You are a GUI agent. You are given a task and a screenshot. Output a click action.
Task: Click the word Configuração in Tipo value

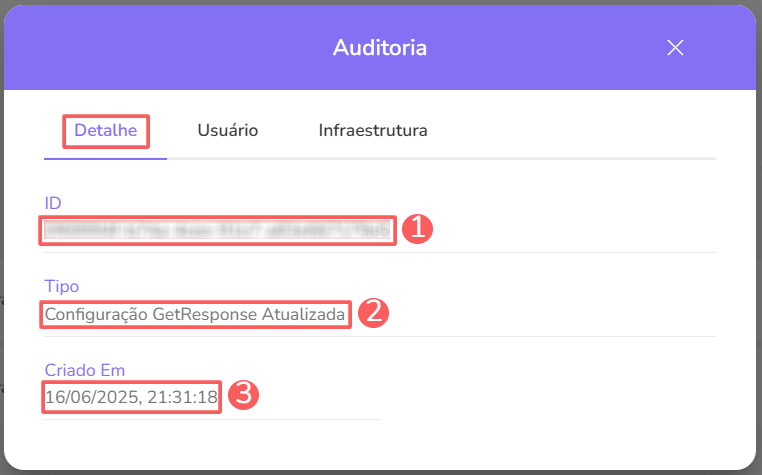(96, 314)
